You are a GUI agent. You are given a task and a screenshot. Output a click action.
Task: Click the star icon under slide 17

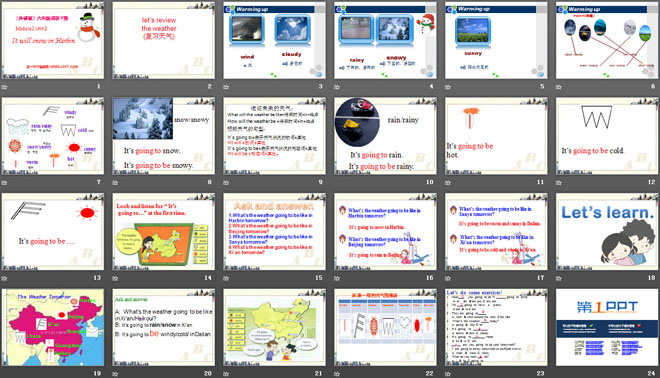[448, 278]
